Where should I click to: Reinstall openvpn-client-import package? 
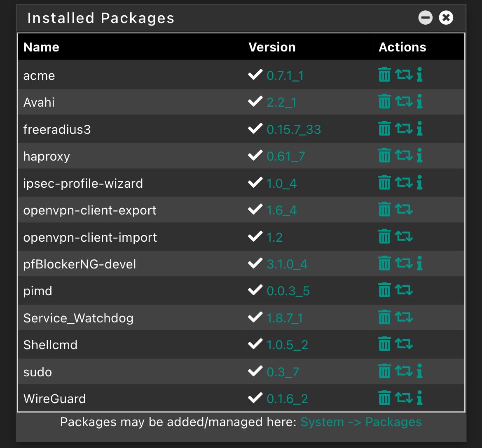(404, 236)
